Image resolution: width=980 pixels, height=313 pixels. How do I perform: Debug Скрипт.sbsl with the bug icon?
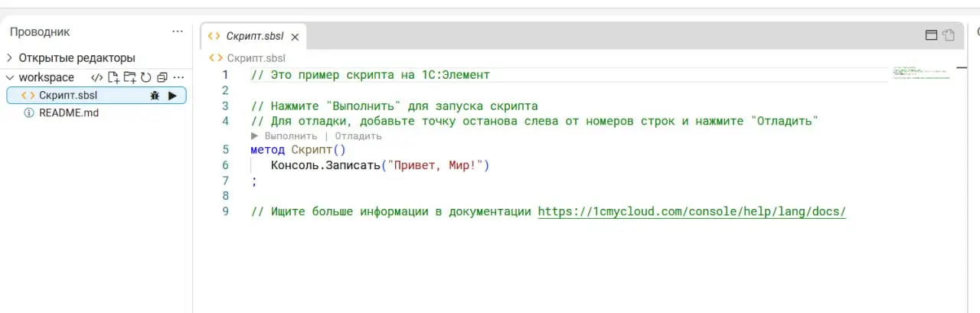click(155, 96)
